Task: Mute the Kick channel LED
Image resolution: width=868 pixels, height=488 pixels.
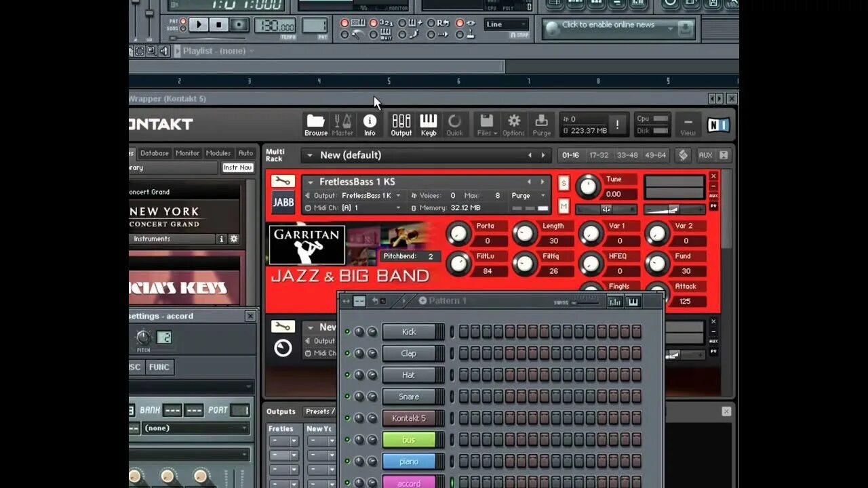Action: click(x=348, y=331)
